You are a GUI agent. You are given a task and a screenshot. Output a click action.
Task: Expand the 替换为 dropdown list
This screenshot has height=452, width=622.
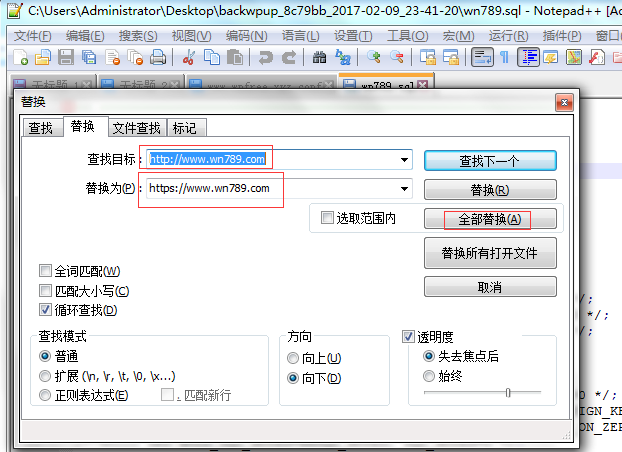tap(405, 189)
